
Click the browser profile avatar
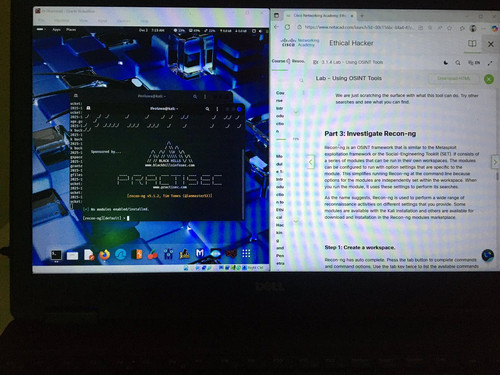click(473, 28)
